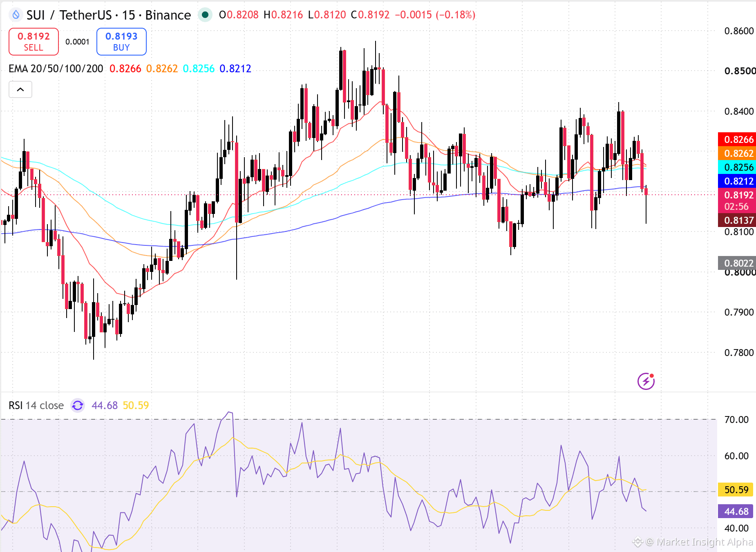Click the cyan EMA 100 value 0.8256 in legend
The width and height of the screenshot is (756, 552).
click(x=199, y=69)
